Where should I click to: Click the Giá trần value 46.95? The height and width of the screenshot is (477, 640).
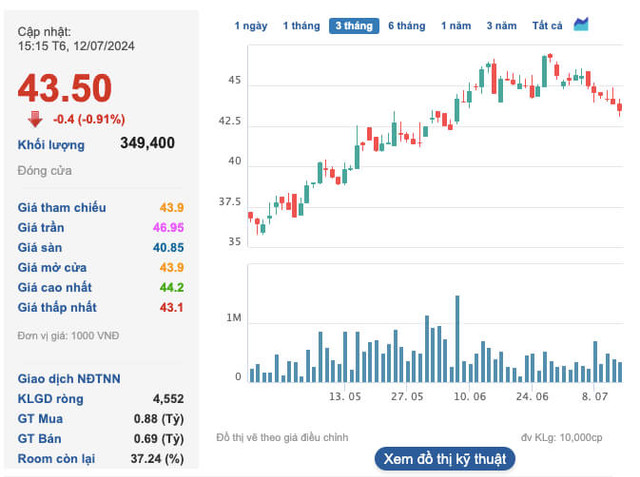click(x=166, y=228)
